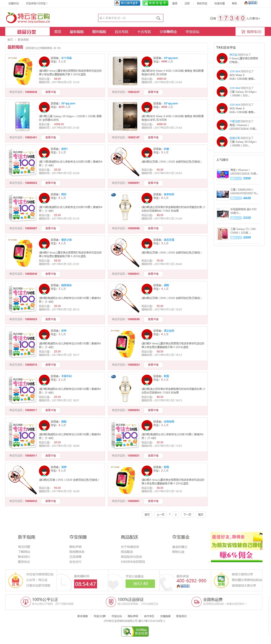Go to the 百元专区 section
The width and height of the screenshot is (271, 644).
point(122,32)
